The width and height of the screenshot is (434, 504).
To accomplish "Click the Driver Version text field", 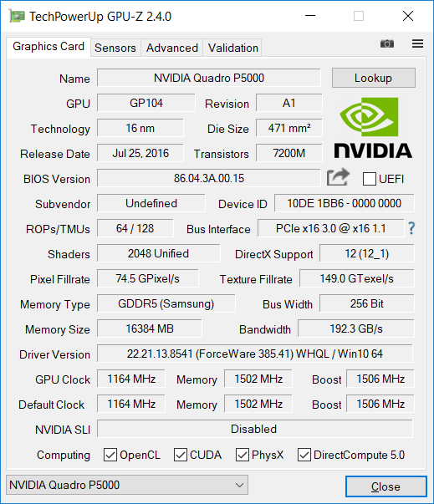I will (x=254, y=354).
